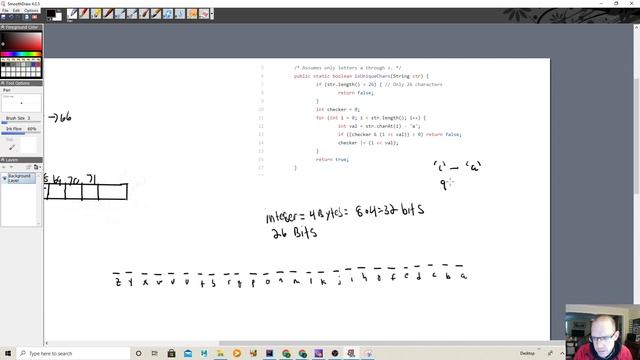Choose the sixth brush tool icon
The image size is (640, 360).
point(132,14)
